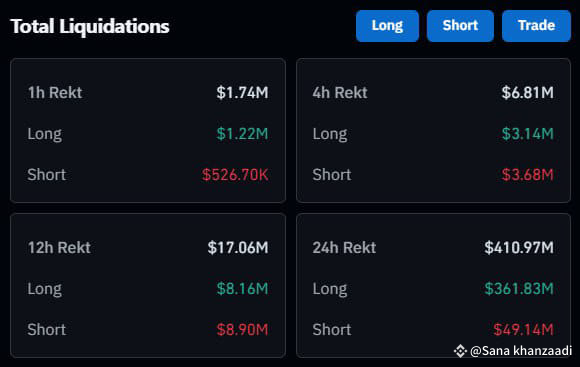Click the red $49.14M short value

(x=523, y=329)
